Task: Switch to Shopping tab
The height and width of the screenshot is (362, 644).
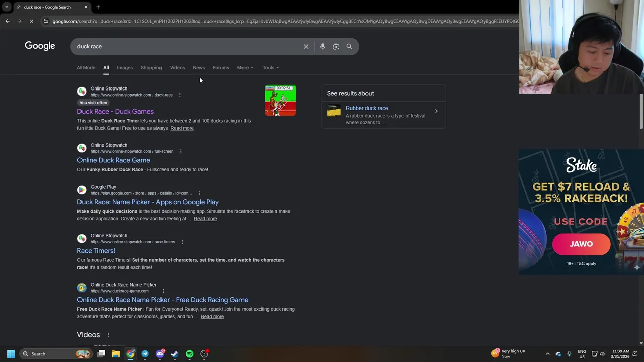Action: coord(151,68)
